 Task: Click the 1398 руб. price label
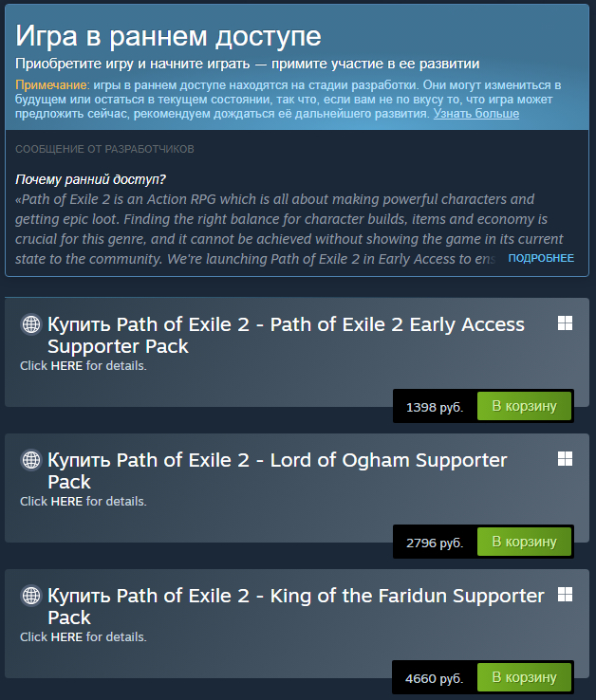tap(435, 408)
